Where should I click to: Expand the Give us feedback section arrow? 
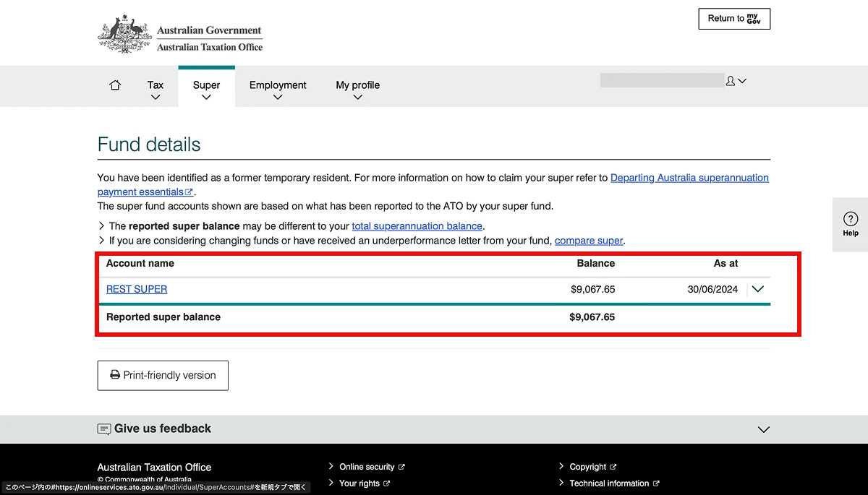(763, 429)
